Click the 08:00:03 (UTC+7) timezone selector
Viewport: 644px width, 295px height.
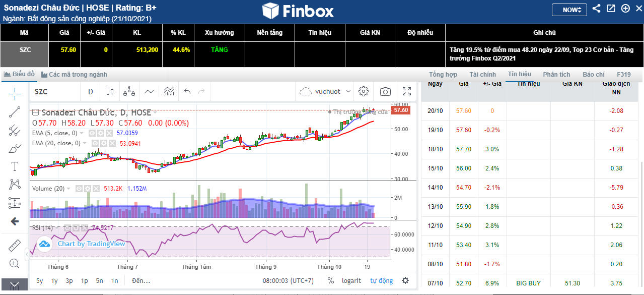point(288,280)
